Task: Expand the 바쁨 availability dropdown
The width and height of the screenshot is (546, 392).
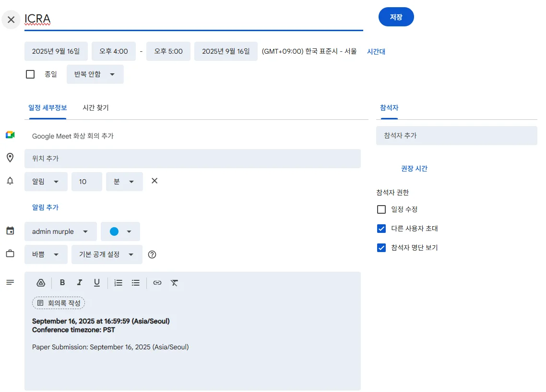Action: pyautogui.click(x=46, y=254)
